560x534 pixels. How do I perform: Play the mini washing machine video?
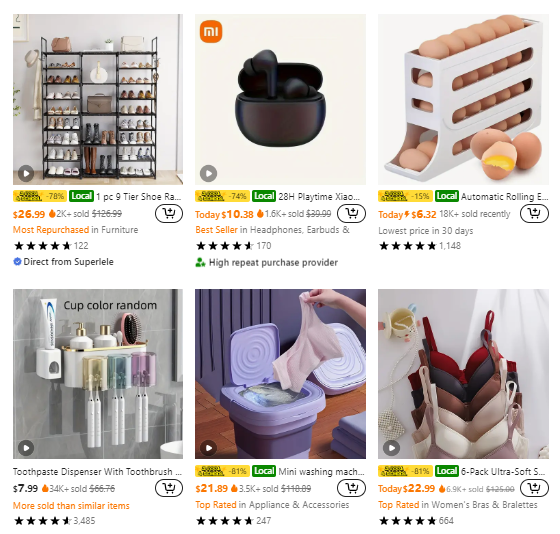[209, 448]
